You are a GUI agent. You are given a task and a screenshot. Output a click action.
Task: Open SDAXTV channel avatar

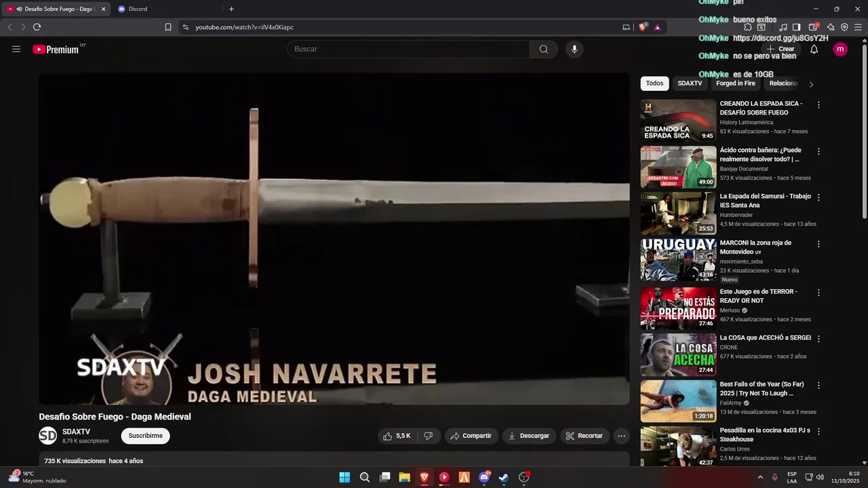coord(47,436)
